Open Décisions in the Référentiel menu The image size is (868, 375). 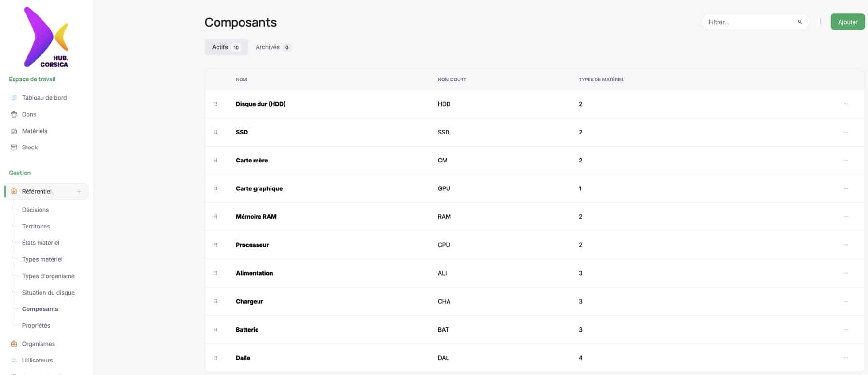(x=35, y=210)
